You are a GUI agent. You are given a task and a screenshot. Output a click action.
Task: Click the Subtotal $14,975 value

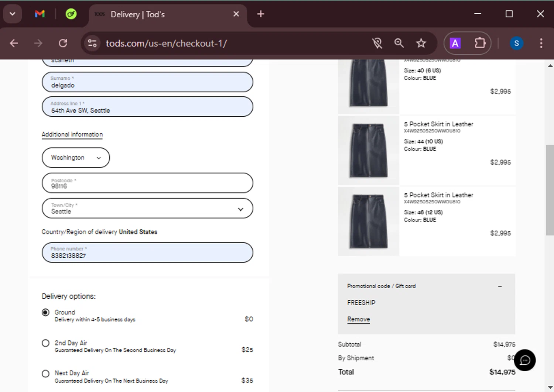[x=504, y=344]
